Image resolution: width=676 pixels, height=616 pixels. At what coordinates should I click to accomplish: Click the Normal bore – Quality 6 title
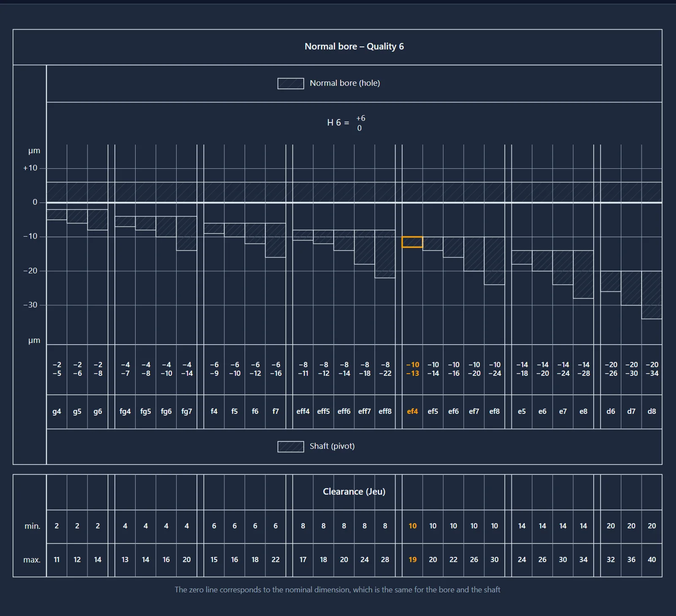click(x=354, y=47)
